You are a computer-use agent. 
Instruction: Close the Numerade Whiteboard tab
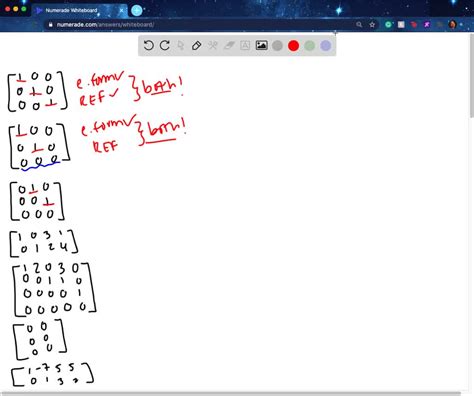[x=121, y=10]
